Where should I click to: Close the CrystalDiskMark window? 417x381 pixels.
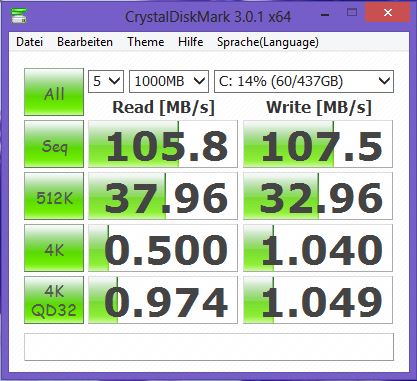387,13
